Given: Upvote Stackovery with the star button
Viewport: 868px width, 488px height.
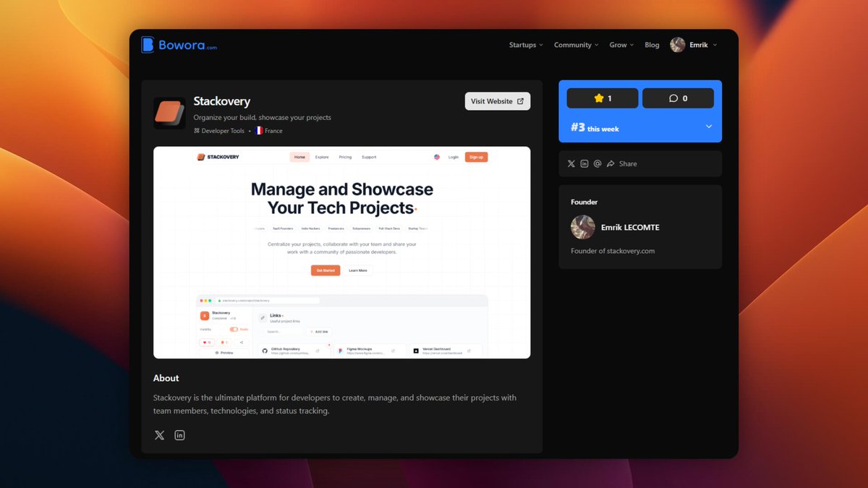Looking at the screenshot, I should 603,98.
